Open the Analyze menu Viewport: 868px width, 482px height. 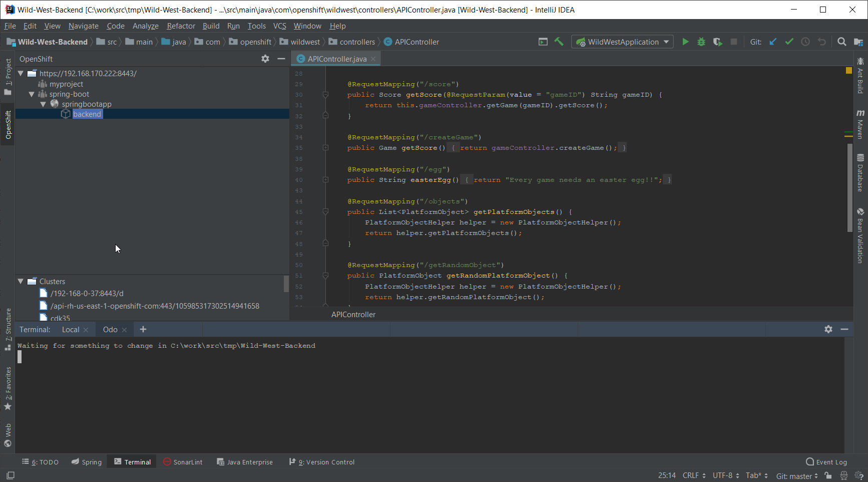[x=146, y=26]
